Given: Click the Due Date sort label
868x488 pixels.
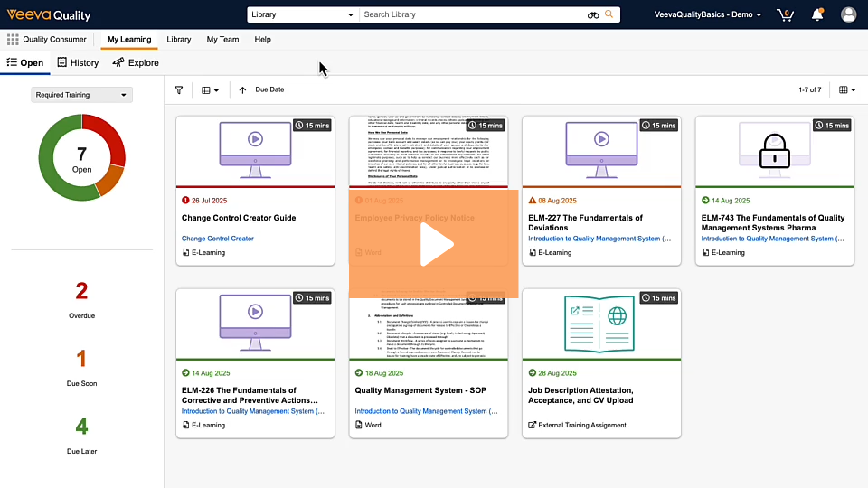Looking at the screenshot, I should 269,89.
